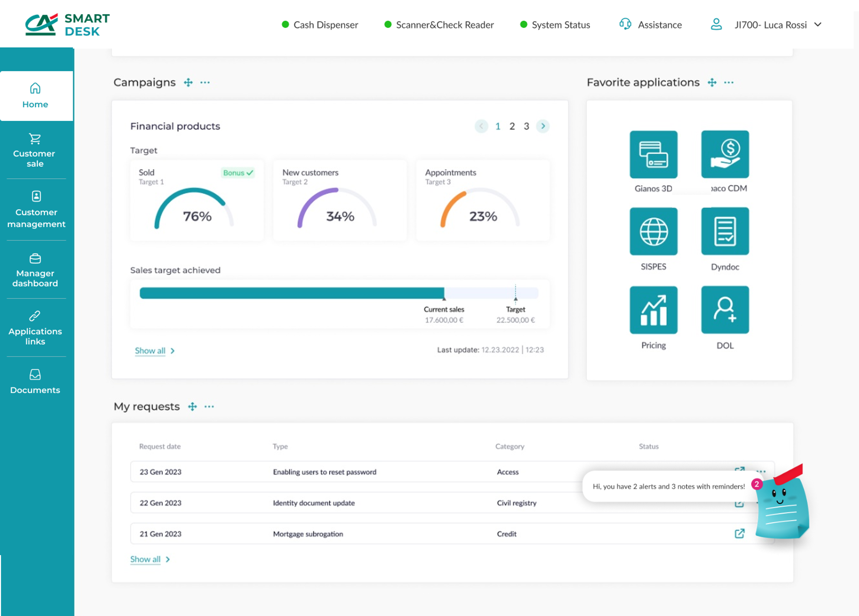Screen dimensions: 859x616
Task: Open external link for Mortgage subrogation request
Action: (739, 534)
